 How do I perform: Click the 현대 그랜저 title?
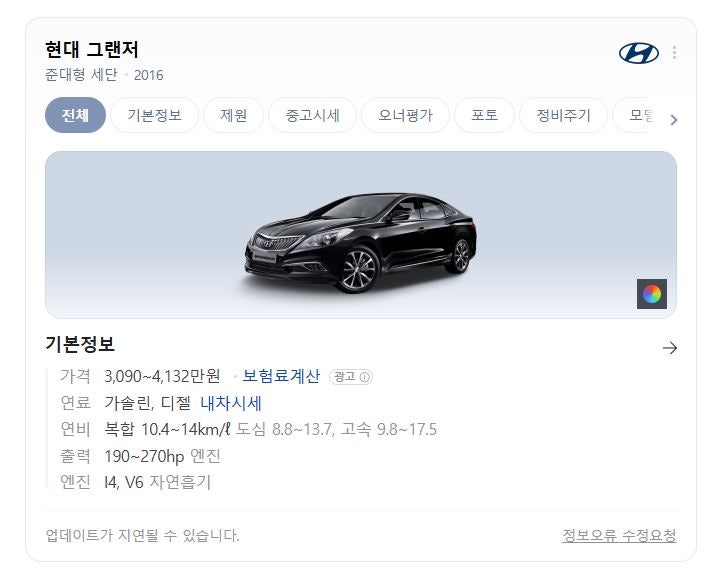[x=92, y=49]
